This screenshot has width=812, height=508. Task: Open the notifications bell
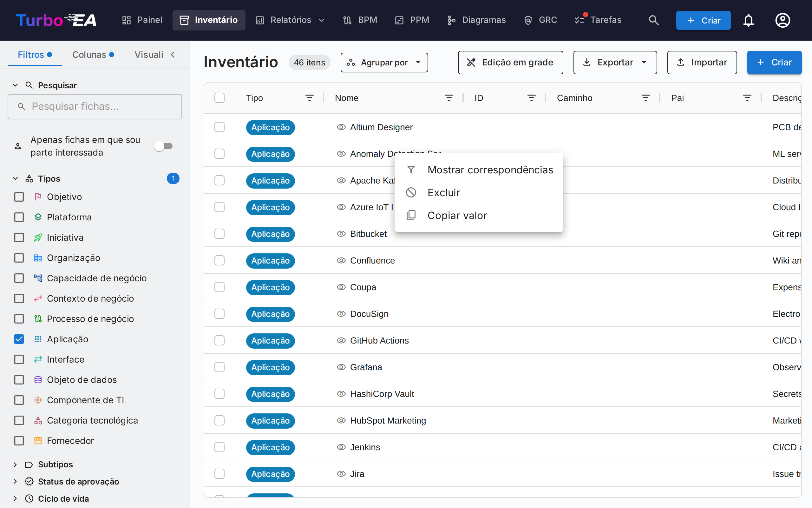click(748, 20)
